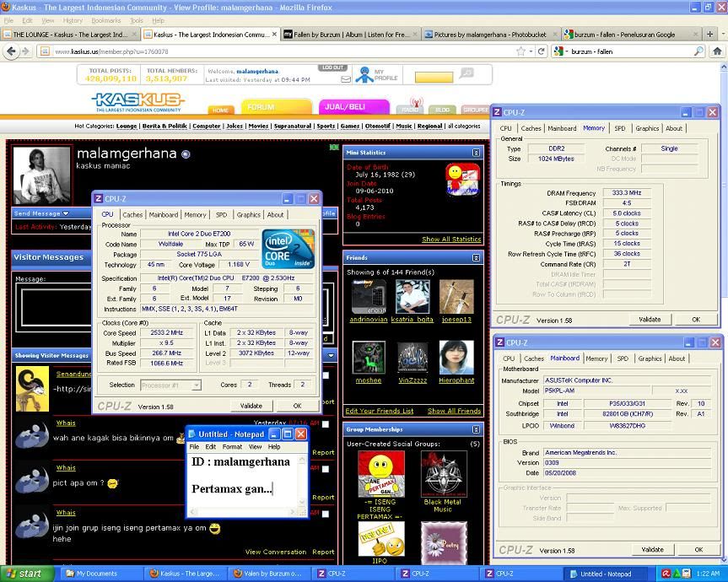
Task: Collapse Mini Statistics panel
Action: click(x=476, y=153)
